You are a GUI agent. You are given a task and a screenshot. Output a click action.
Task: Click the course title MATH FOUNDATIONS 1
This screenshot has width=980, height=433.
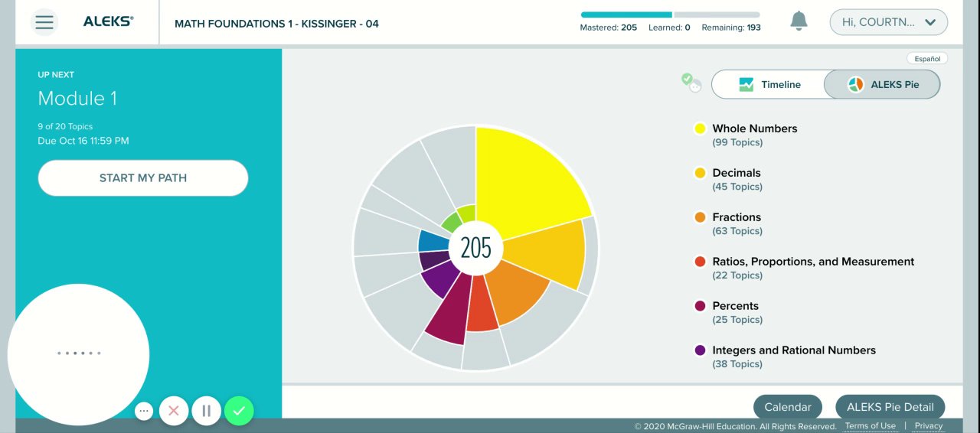click(x=276, y=24)
